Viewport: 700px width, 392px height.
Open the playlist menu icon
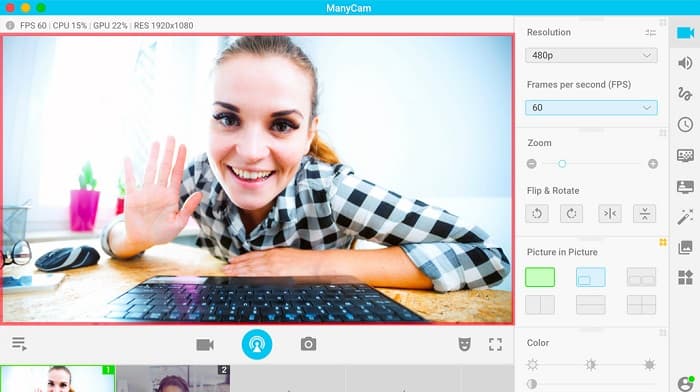pos(19,344)
